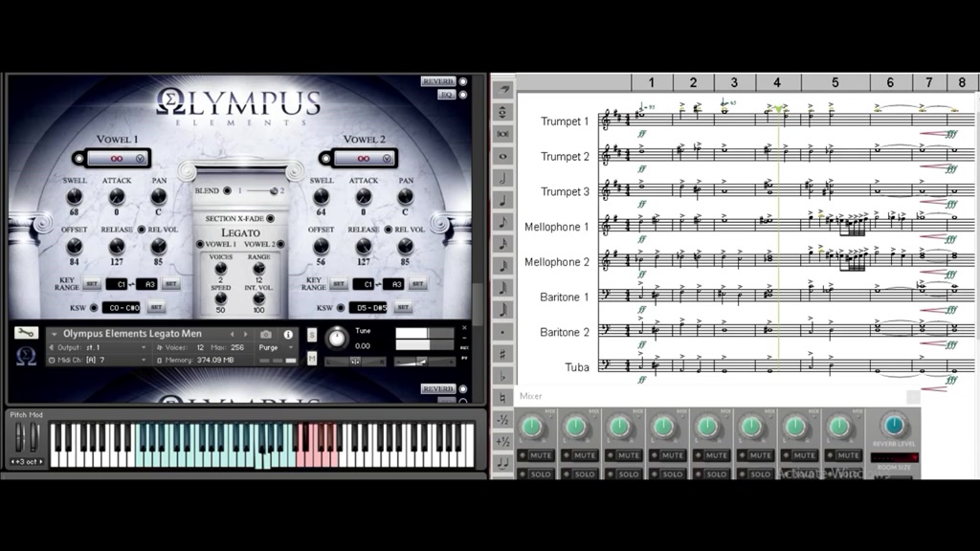Click the Kontakt pan L-R slider

(354, 362)
